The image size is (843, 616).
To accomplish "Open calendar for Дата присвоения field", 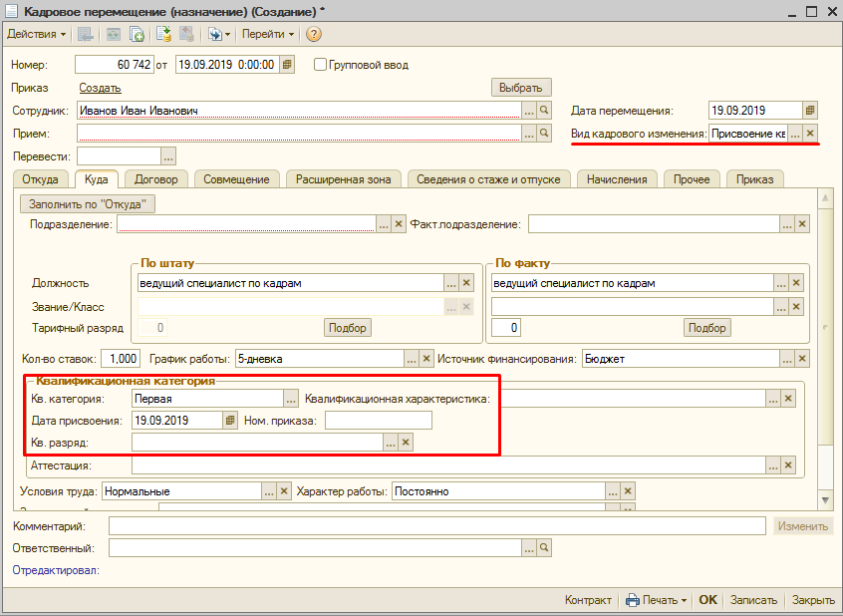I will (x=230, y=421).
